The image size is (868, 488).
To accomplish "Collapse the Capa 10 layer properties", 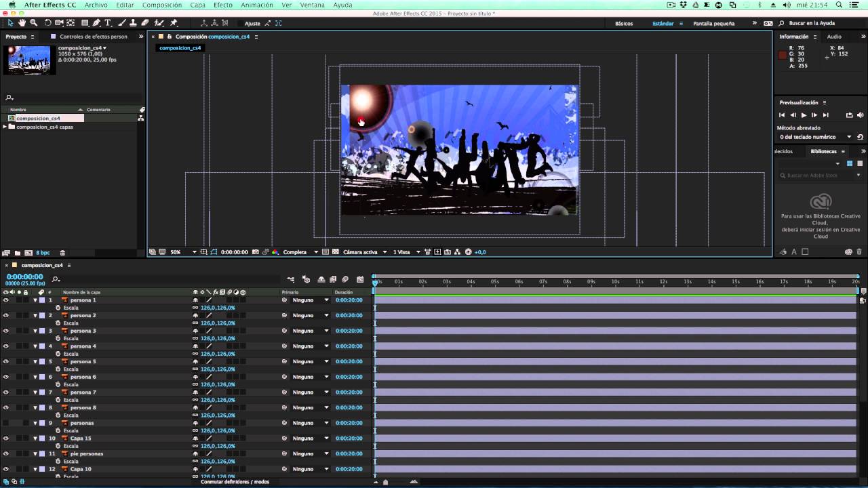I will 35,469.
